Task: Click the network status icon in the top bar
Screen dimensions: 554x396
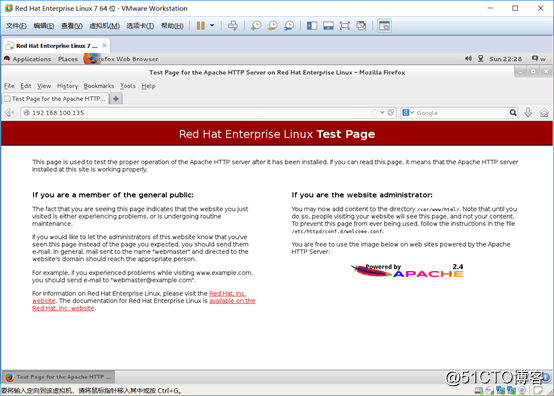Action: (481, 59)
